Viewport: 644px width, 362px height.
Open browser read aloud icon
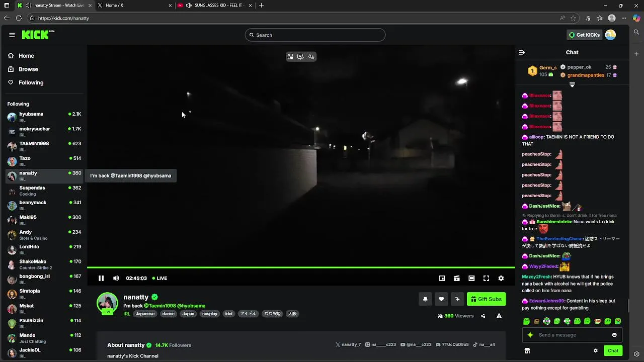[562, 18]
